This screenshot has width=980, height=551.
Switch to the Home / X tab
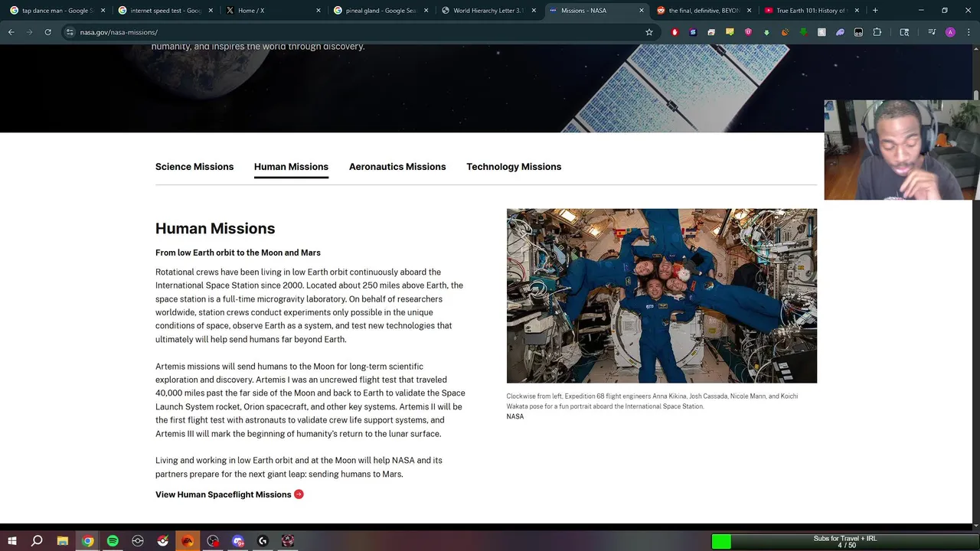pos(273,11)
